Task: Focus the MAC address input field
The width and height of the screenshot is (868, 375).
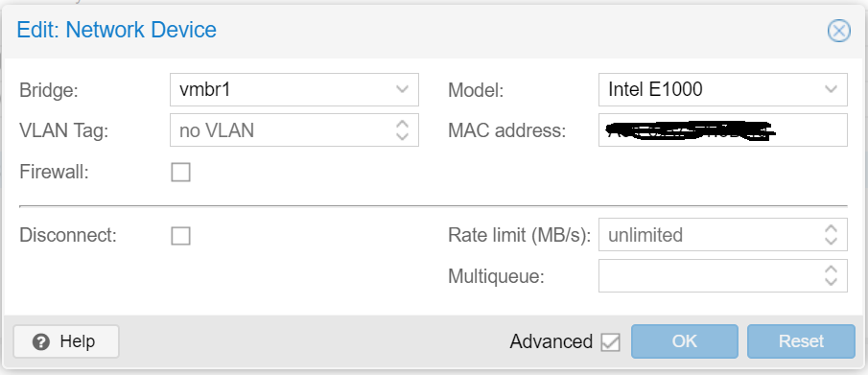Action: point(723,130)
